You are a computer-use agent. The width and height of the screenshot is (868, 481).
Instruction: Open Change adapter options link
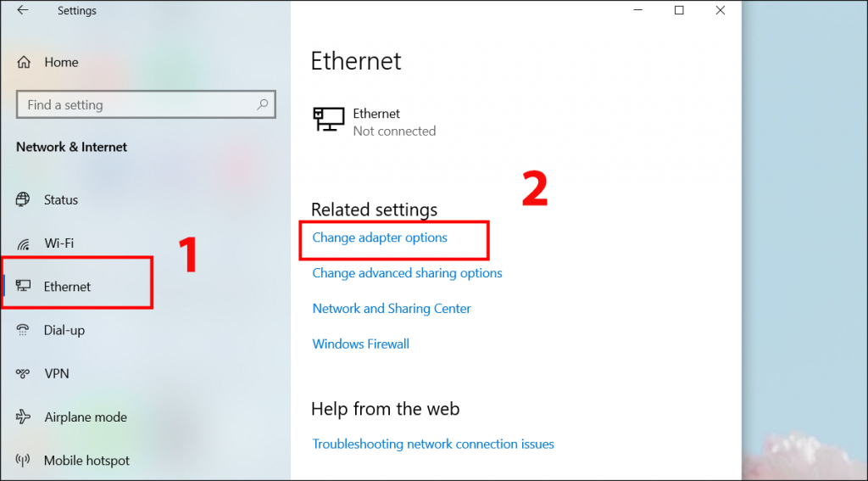pos(380,238)
